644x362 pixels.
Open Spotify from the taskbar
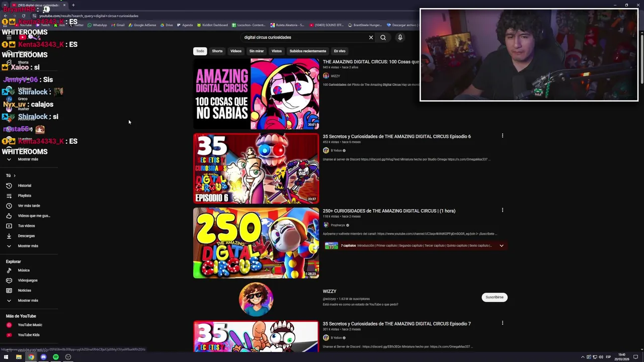pos(56,357)
